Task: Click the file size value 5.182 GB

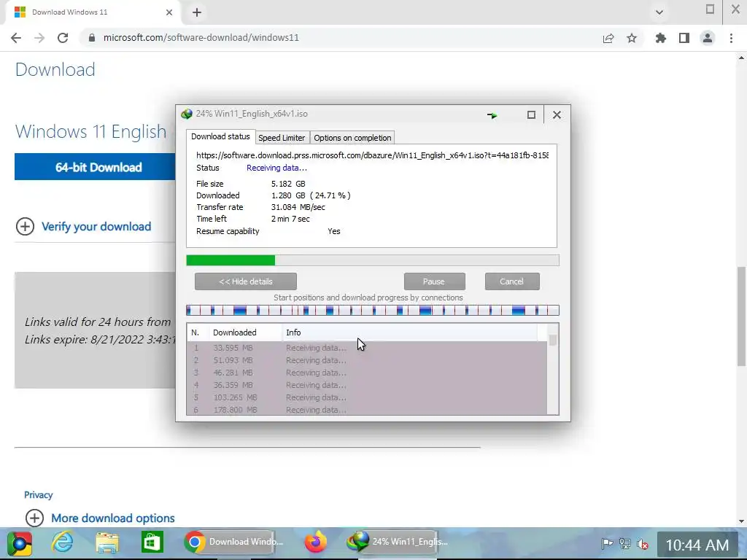Action: (288, 184)
